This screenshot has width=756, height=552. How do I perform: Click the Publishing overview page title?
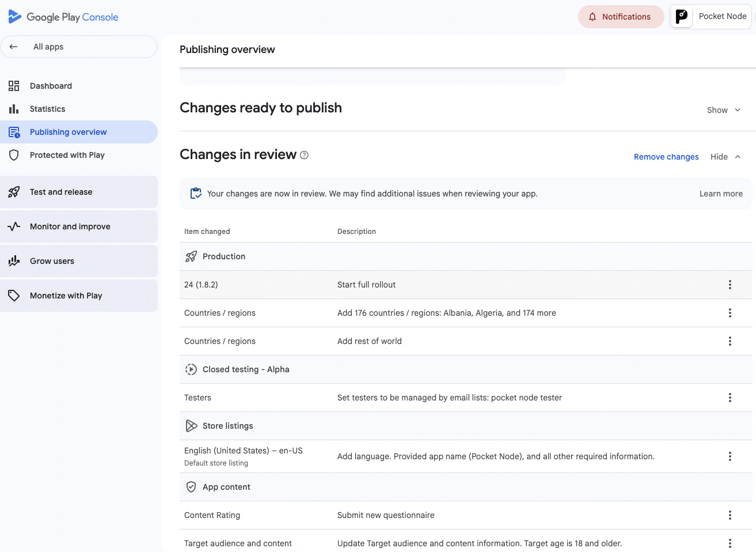(227, 50)
